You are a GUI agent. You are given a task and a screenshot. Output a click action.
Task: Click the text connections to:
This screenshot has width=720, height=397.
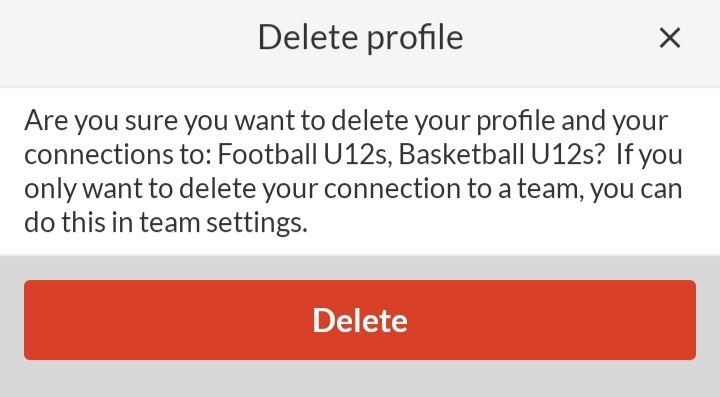pyautogui.click(x=118, y=155)
